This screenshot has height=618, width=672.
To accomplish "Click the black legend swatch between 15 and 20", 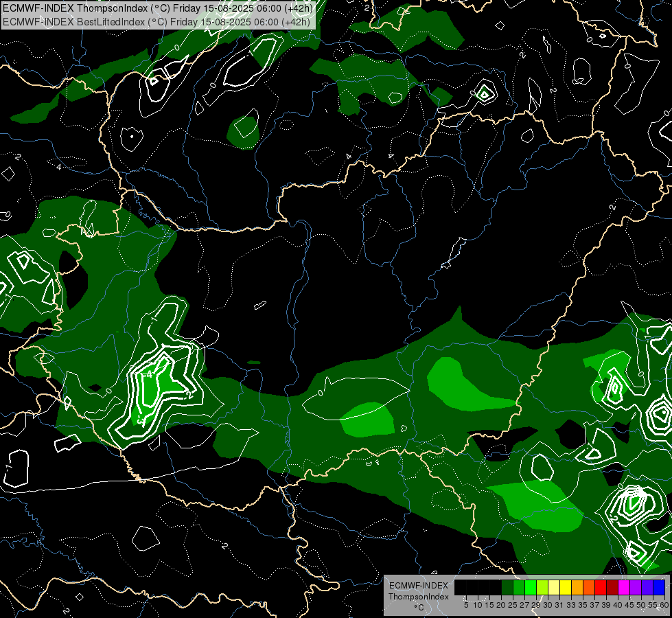I will pos(496,587).
